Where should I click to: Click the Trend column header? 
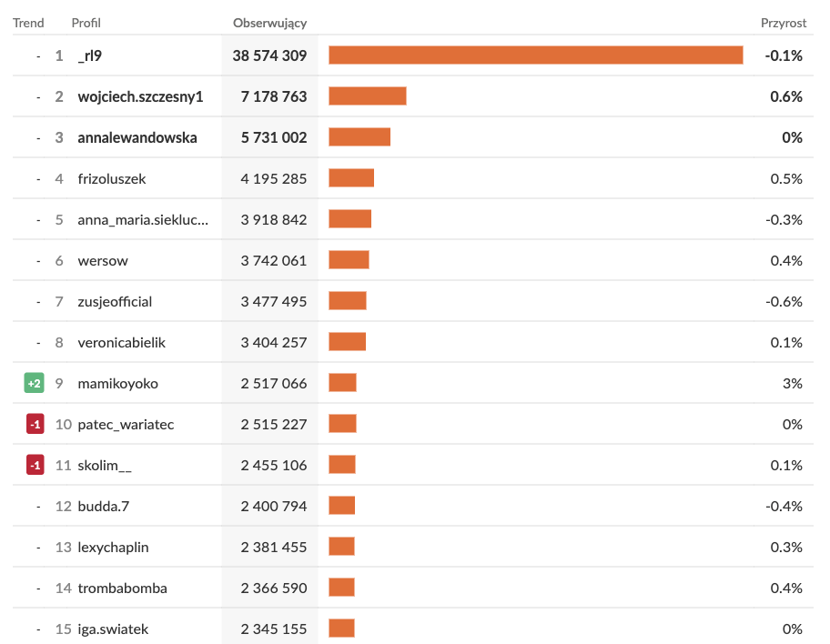coord(28,23)
